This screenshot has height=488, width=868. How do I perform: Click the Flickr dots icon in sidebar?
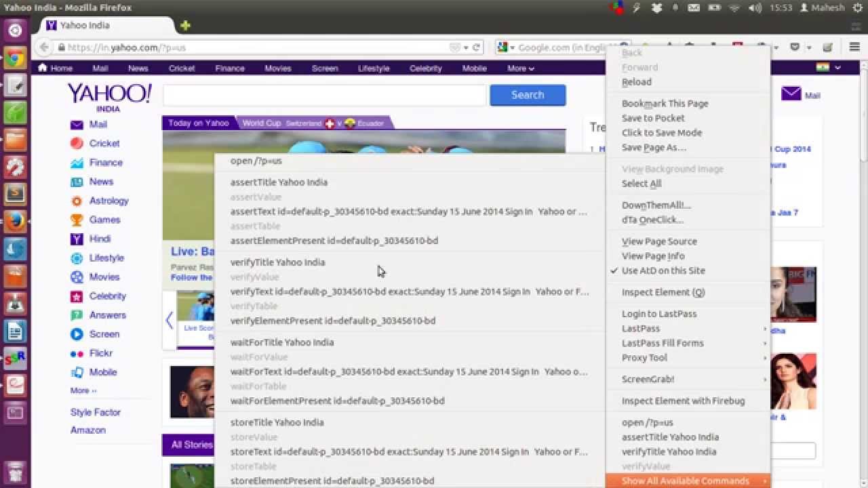77,353
